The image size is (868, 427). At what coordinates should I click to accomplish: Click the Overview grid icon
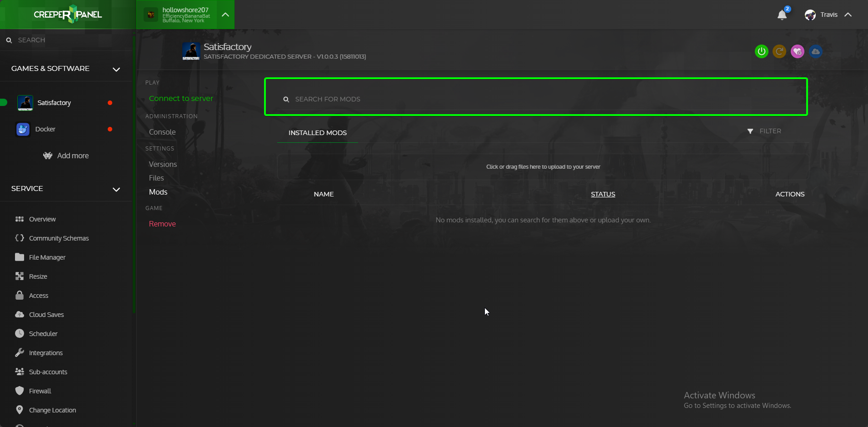pos(20,219)
